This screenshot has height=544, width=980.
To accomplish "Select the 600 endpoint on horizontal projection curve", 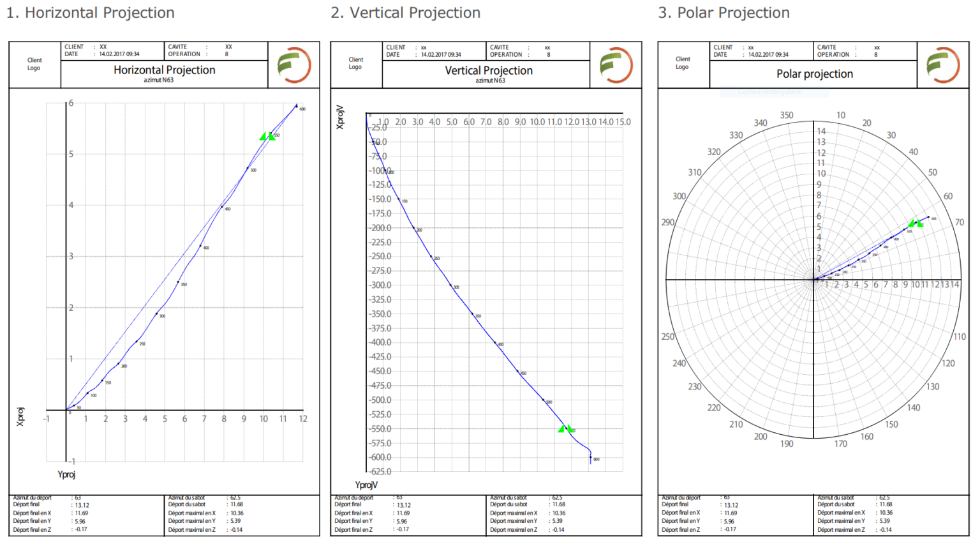I will tap(297, 105).
